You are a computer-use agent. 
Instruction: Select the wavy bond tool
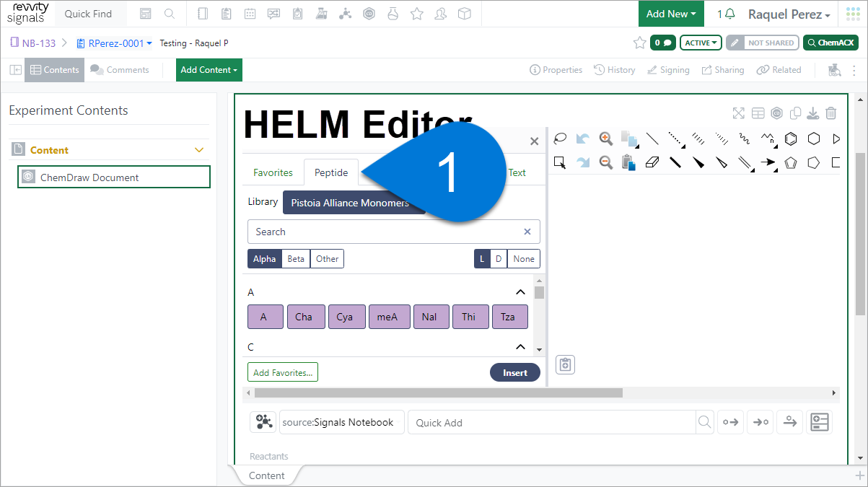click(745, 139)
